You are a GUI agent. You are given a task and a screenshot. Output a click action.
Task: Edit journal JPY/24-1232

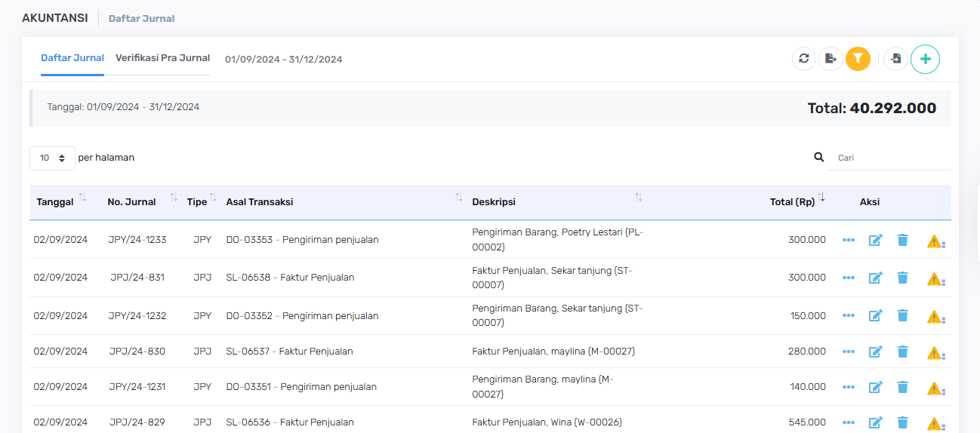point(876,315)
